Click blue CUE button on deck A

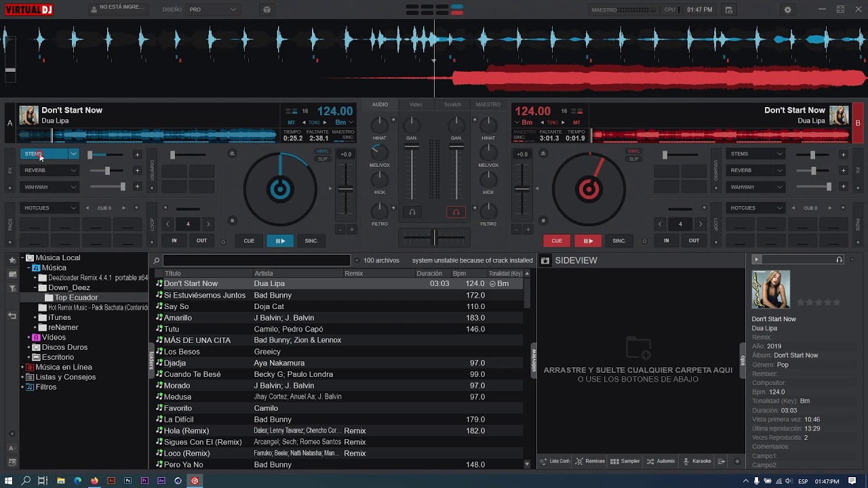pyautogui.click(x=249, y=241)
